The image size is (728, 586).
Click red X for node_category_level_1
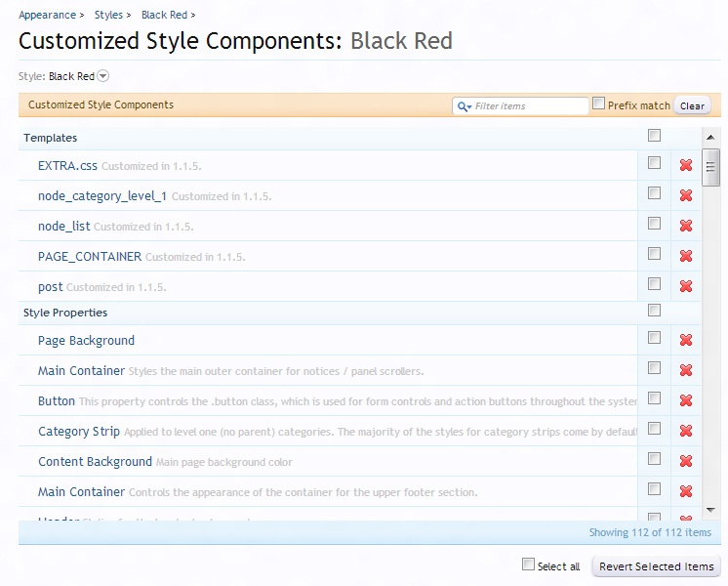pos(686,195)
